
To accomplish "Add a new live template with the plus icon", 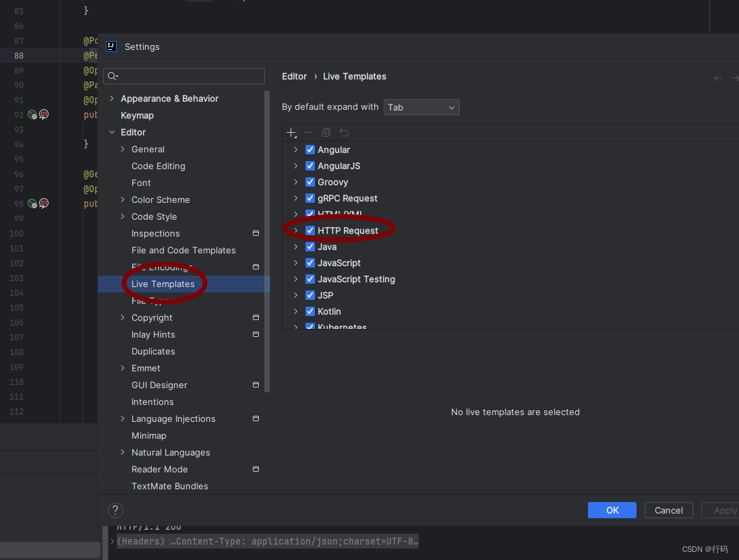I will coord(291,133).
